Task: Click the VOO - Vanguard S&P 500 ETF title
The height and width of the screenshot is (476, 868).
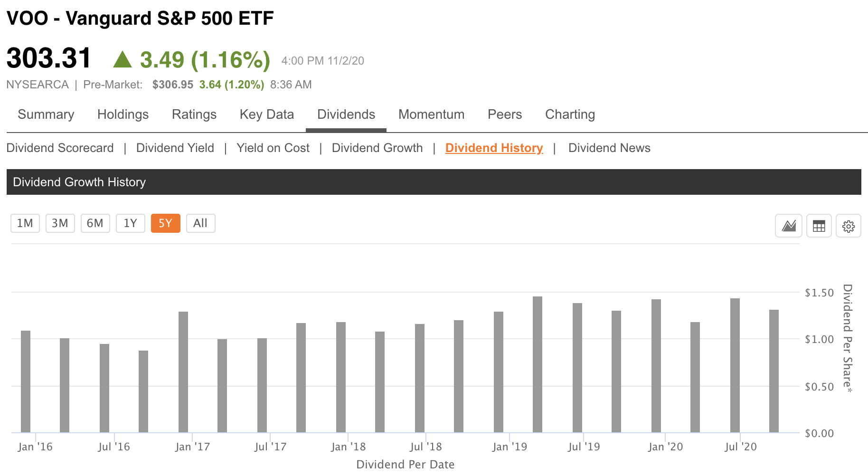Action: point(140,19)
